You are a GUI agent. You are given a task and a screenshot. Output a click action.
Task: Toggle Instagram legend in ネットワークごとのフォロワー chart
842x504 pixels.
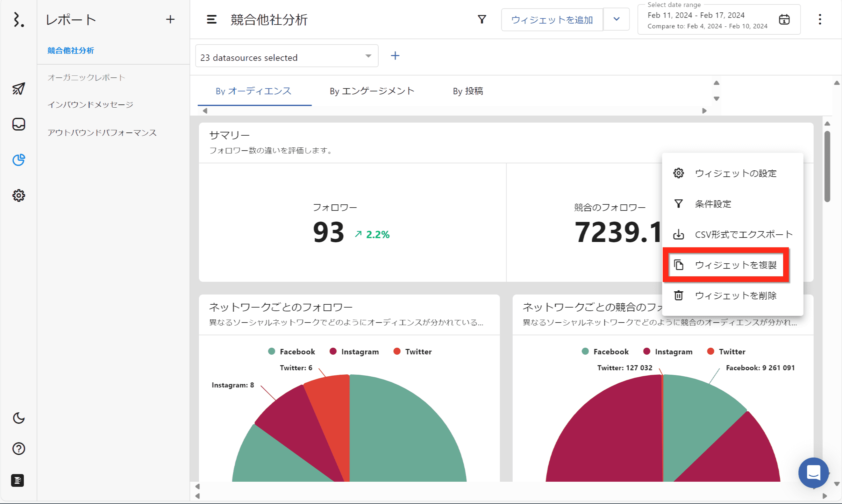pos(354,352)
